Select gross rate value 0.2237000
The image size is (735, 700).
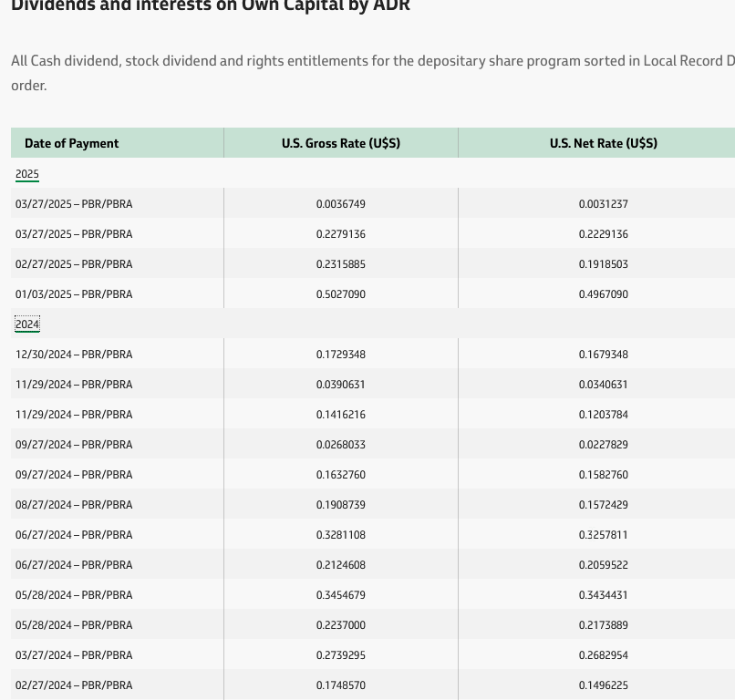tap(341, 624)
